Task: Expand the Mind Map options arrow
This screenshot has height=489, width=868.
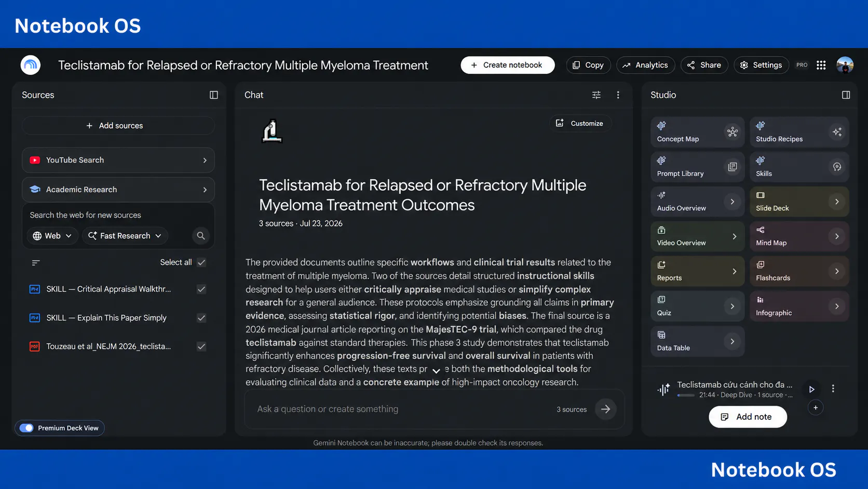Action: [837, 236]
